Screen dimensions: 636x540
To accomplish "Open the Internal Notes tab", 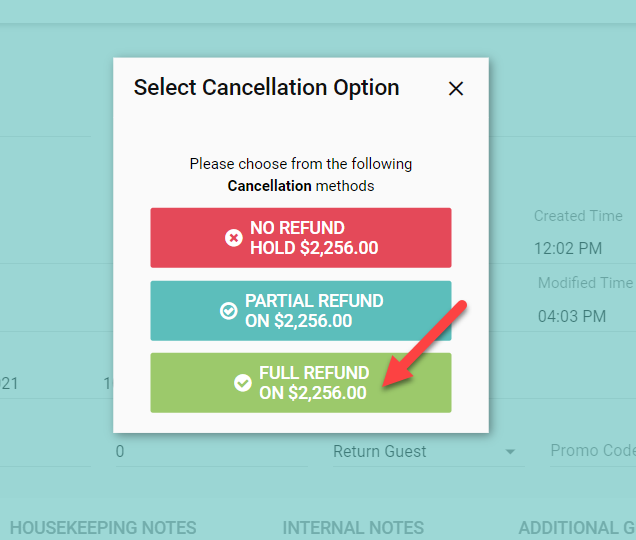I will 353,528.
